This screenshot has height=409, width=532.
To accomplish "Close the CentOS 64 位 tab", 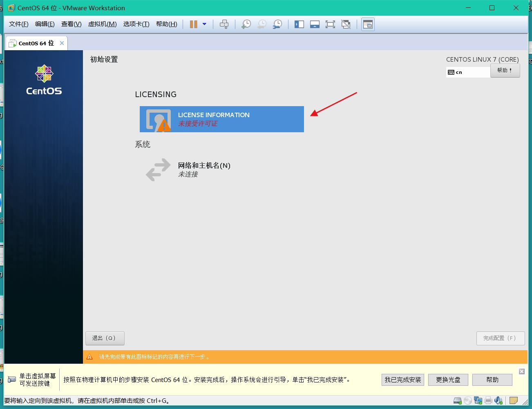I will pos(62,43).
